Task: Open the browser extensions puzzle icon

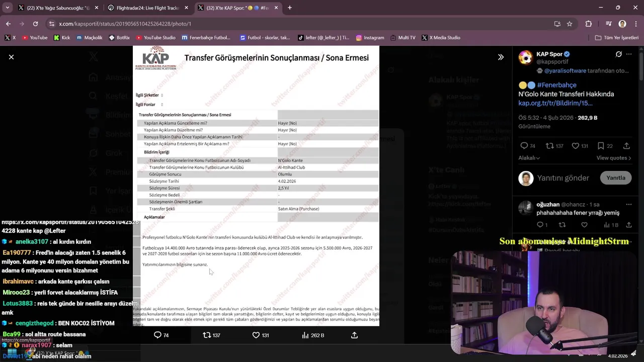Action: tap(589, 24)
